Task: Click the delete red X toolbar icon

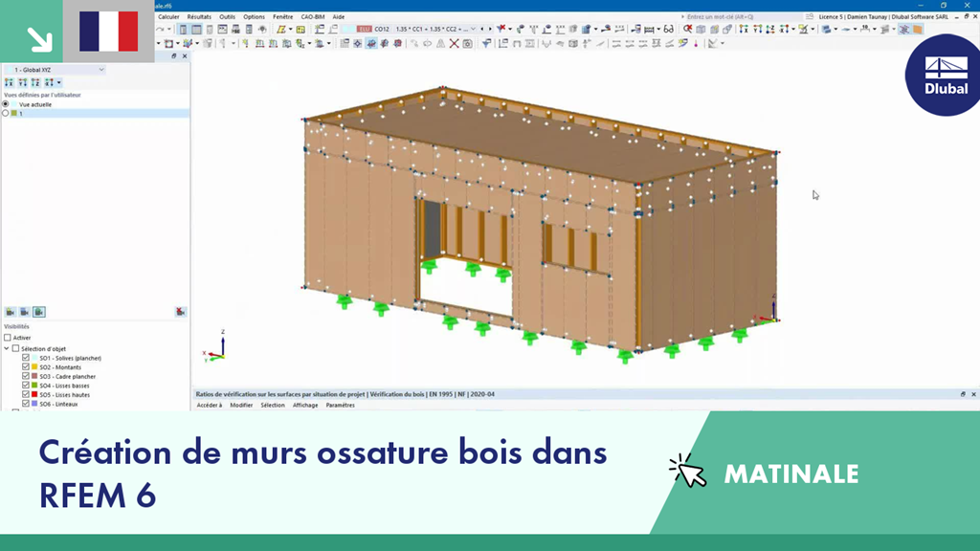Action: [x=455, y=43]
